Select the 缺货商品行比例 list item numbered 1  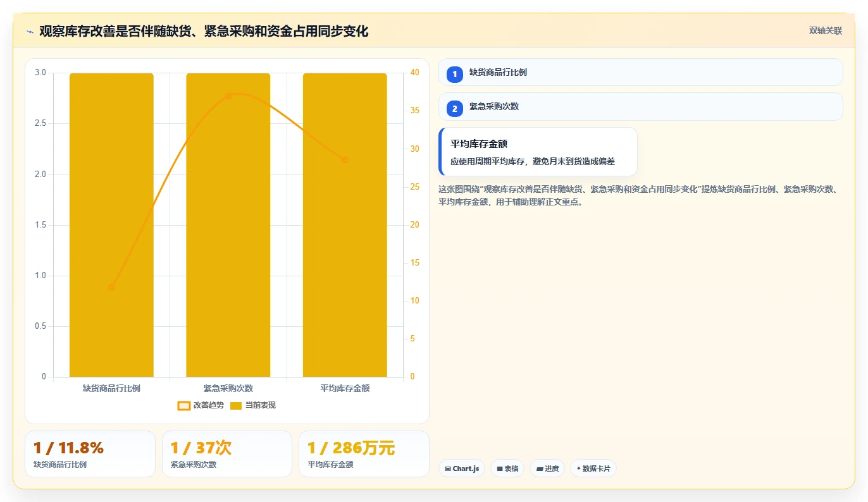tap(640, 72)
